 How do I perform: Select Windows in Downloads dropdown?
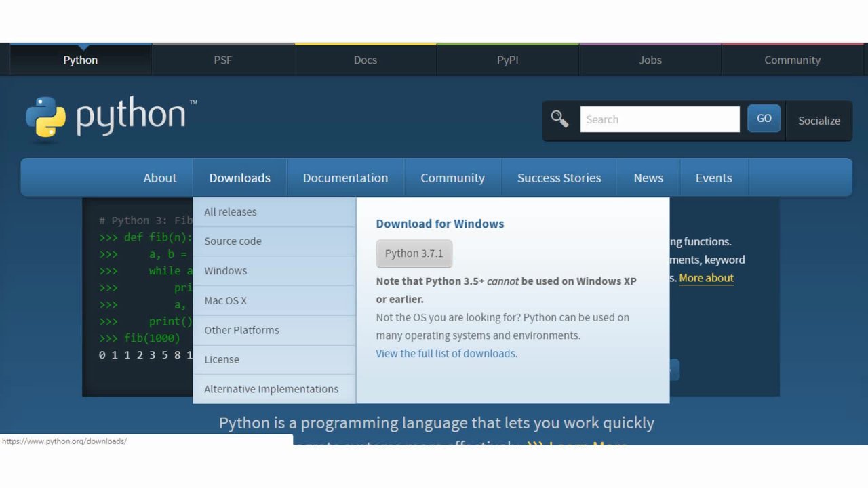275,271
